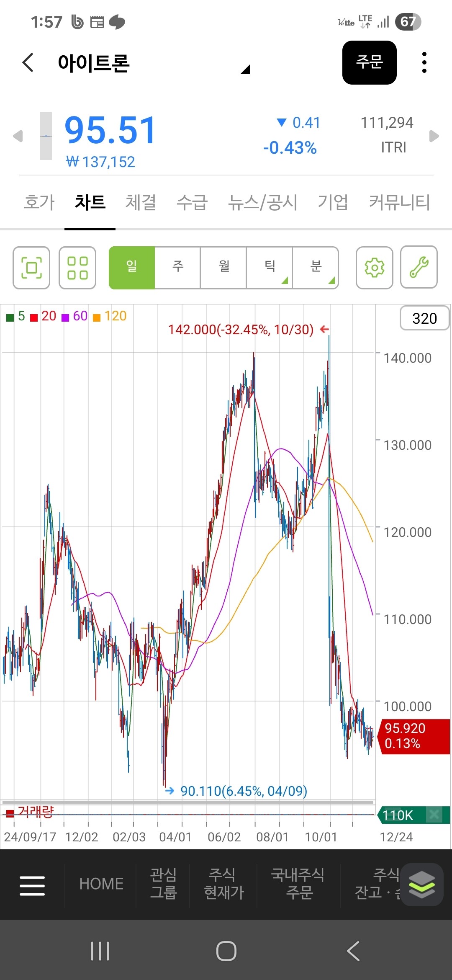Switch to the 호가 tab

click(x=39, y=202)
